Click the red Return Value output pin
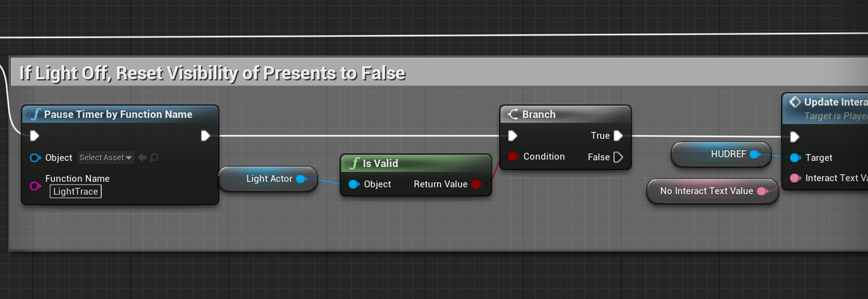Image resolution: width=868 pixels, height=299 pixels. (476, 185)
